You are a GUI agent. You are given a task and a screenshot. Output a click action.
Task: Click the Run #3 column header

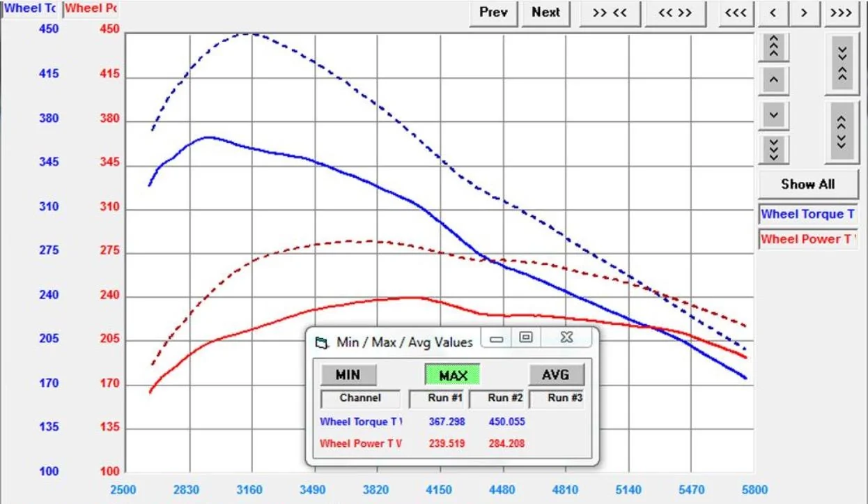tap(557, 398)
